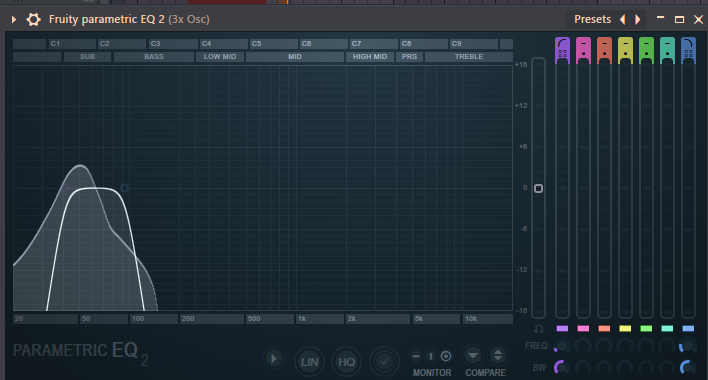Click the blue band slope grid icon
Image resolution: width=708 pixels, height=380 pixels.
(x=688, y=54)
